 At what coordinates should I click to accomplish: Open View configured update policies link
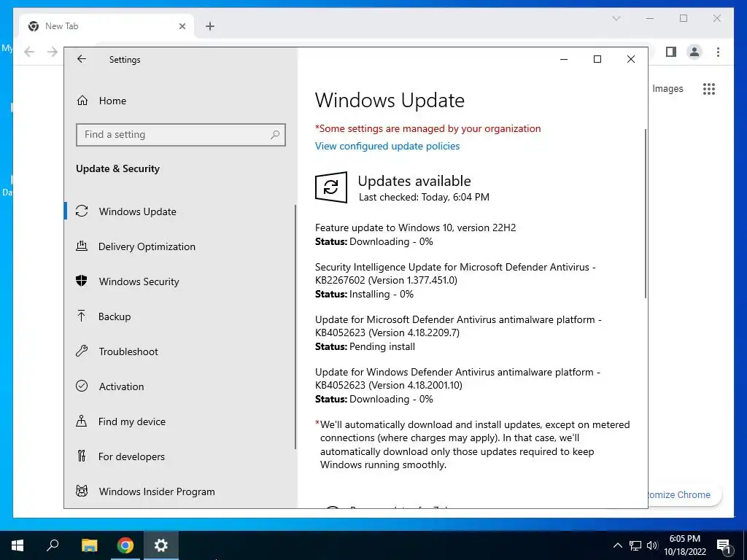point(387,146)
